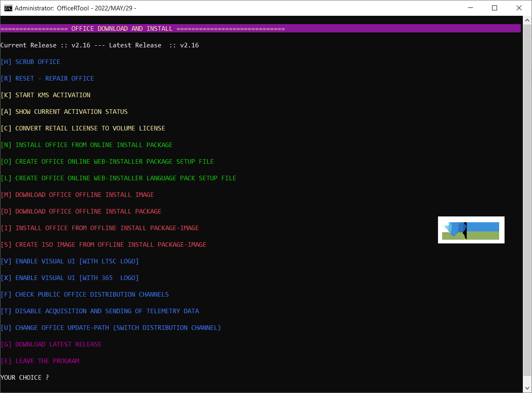
Task: Select [K] START KMS ACTIVATION
Action: 45,95
